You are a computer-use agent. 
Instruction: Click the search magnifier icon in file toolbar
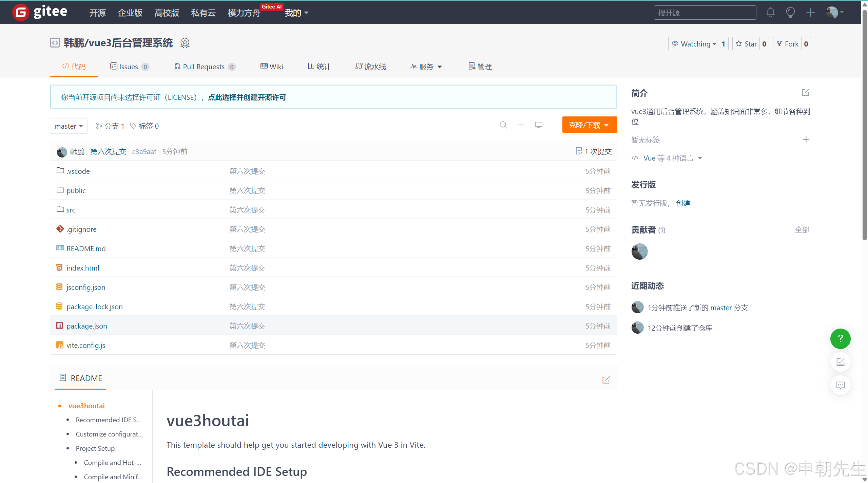coord(503,125)
